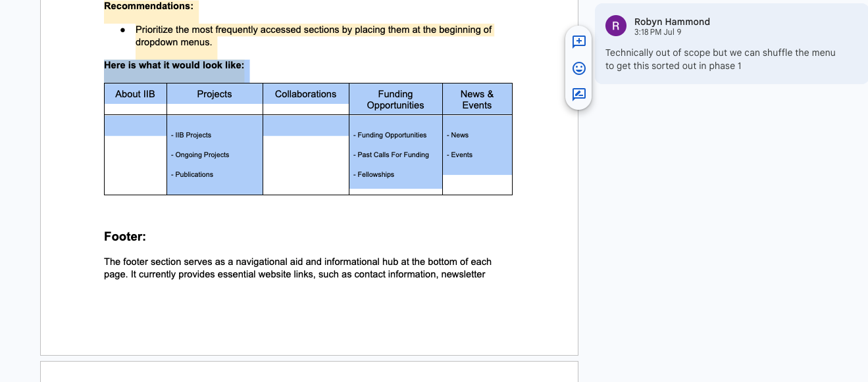Click the 'Here is what it would look like' text
Screen dimensions: 868x382
point(174,66)
